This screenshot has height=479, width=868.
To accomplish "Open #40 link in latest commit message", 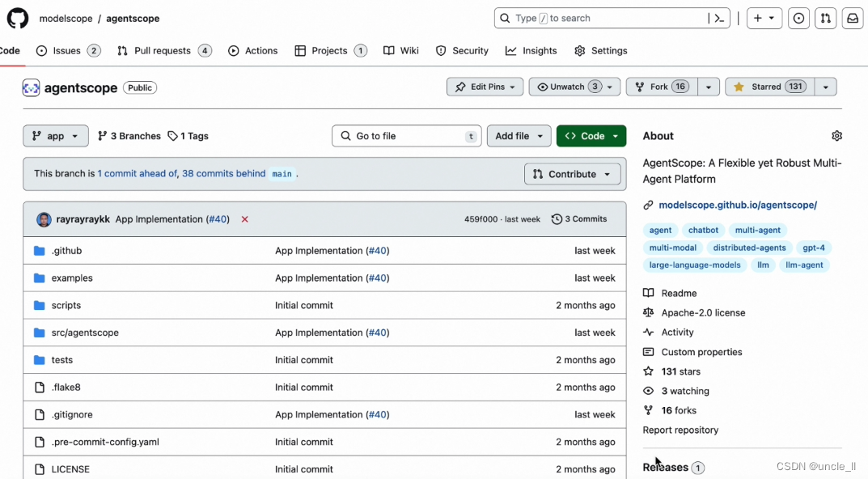I will click(x=218, y=219).
